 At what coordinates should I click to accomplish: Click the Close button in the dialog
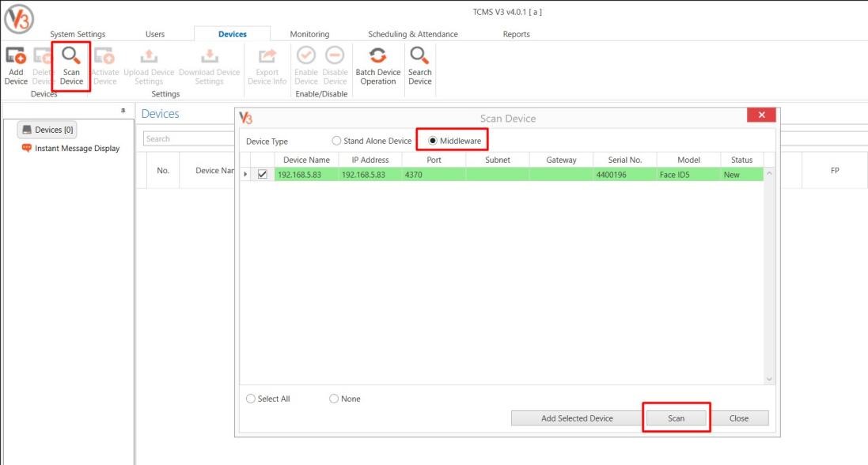(738, 418)
